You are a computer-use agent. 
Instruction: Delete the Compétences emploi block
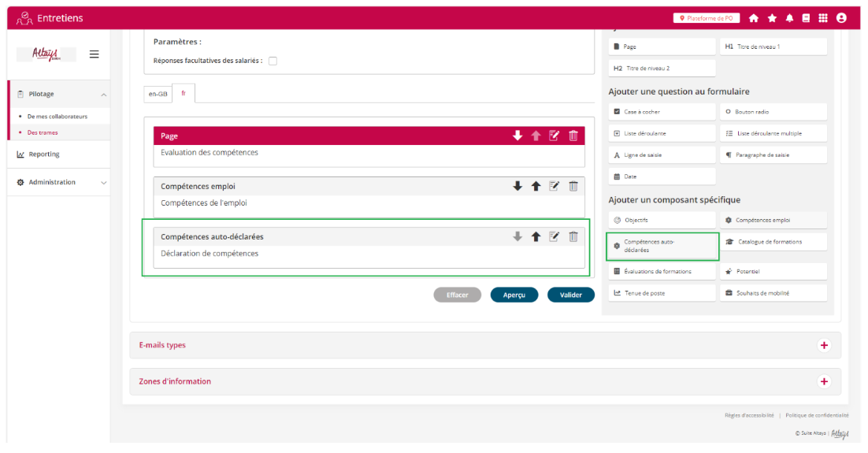point(573,186)
